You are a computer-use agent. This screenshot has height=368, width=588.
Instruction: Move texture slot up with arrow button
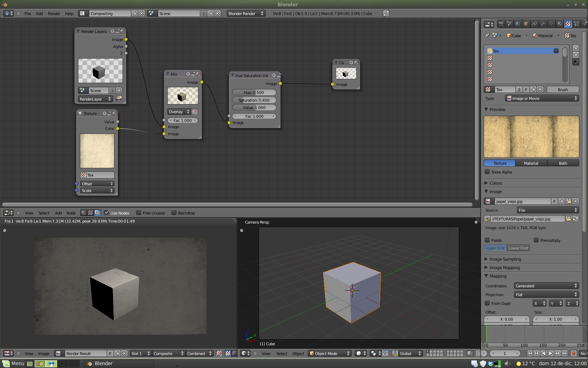tap(576, 48)
